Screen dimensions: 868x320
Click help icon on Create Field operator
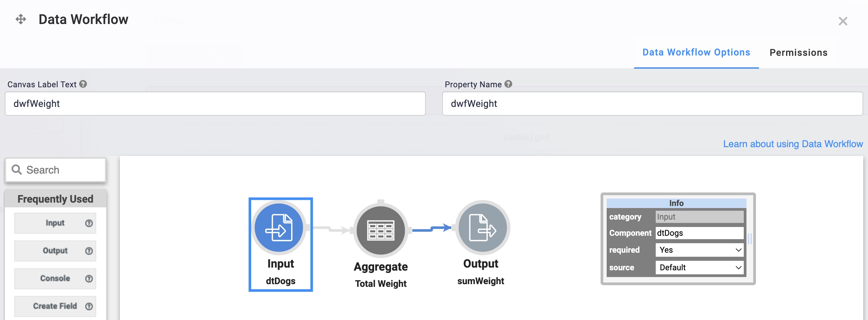tap(89, 306)
